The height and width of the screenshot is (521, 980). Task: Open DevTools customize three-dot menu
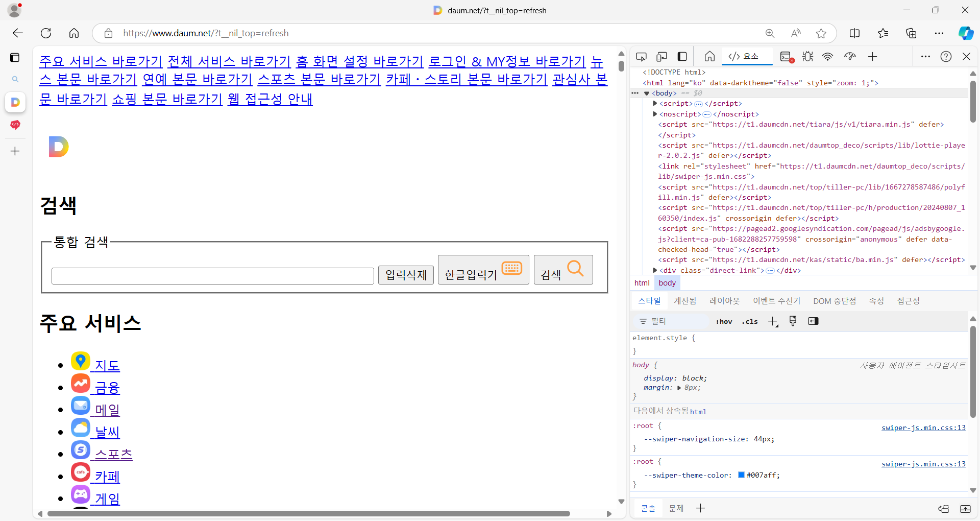tap(925, 57)
